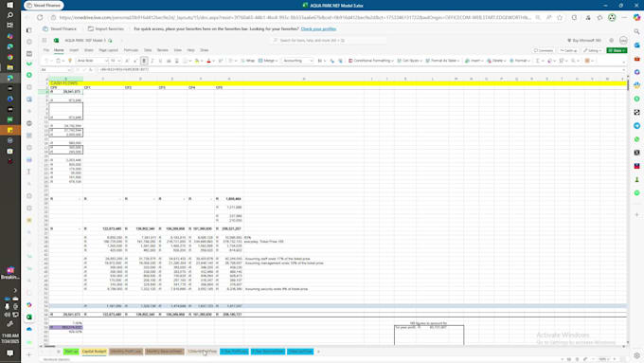Image resolution: width=644 pixels, height=363 pixels.
Task: Click the Comments button
Action: 544,50
